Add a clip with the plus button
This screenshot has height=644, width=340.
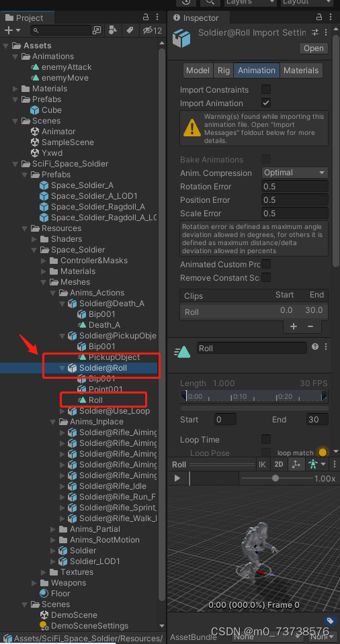tap(294, 326)
